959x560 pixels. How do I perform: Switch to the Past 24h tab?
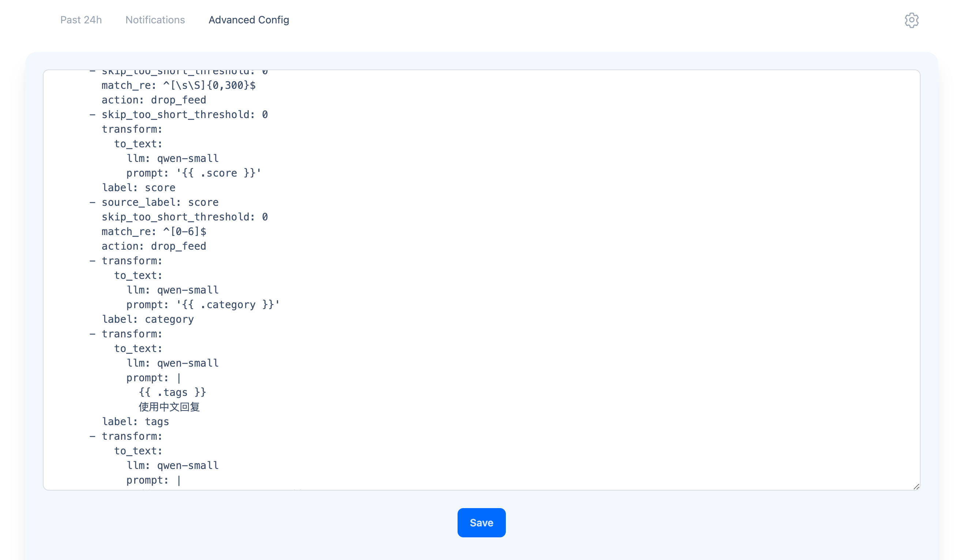(82, 19)
